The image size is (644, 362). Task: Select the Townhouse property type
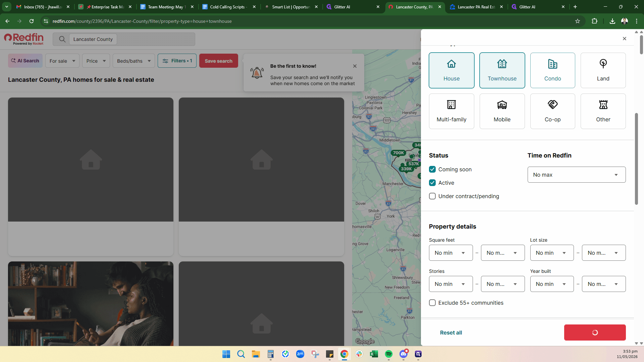click(x=502, y=70)
